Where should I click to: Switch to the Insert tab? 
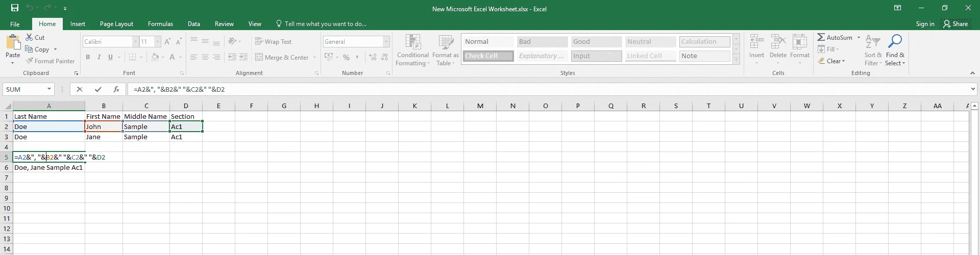[78, 24]
